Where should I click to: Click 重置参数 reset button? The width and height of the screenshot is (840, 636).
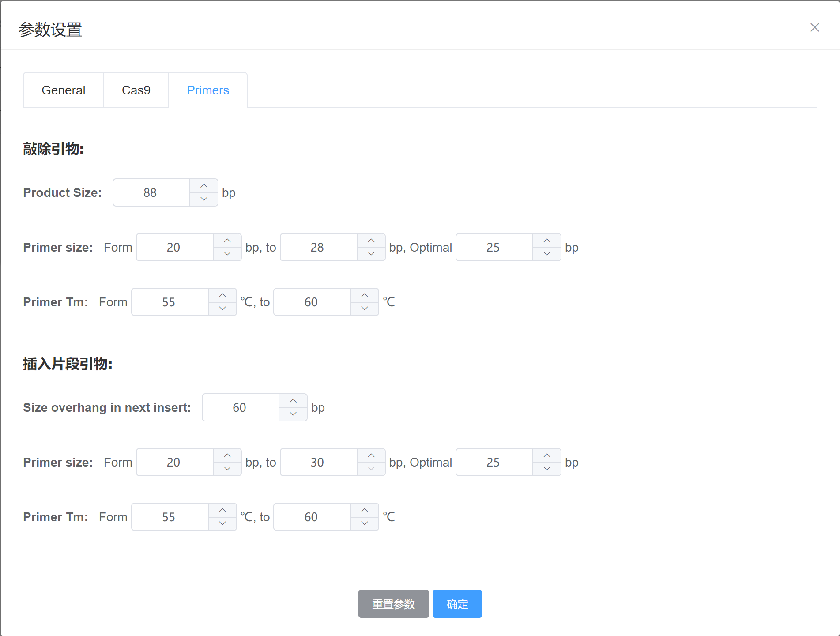point(394,604)
